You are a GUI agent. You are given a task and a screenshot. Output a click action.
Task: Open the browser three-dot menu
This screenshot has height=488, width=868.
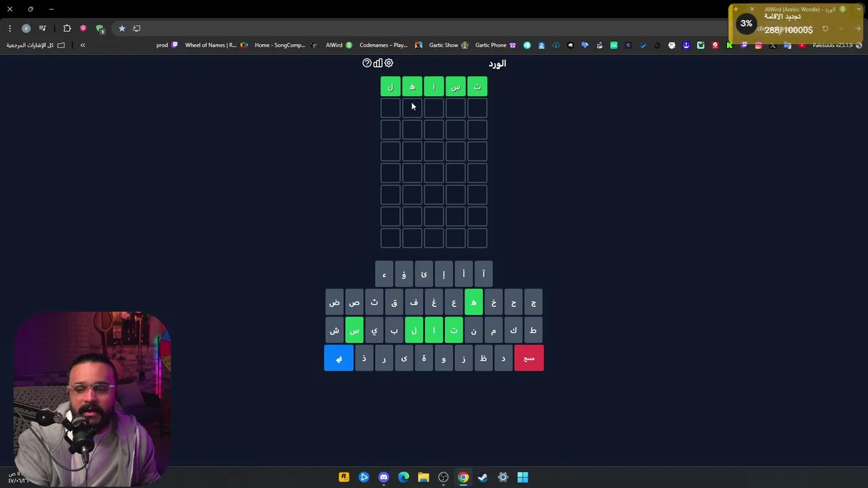tap(9, 28)
